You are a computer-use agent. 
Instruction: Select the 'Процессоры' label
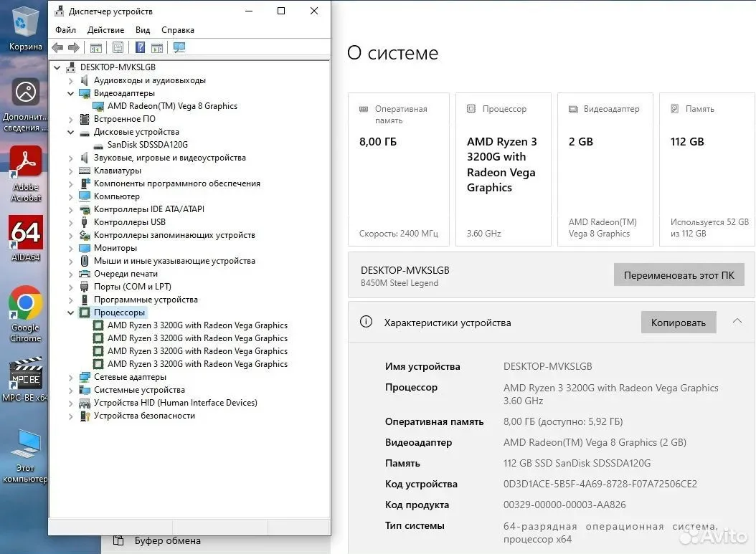coord(119,312)
